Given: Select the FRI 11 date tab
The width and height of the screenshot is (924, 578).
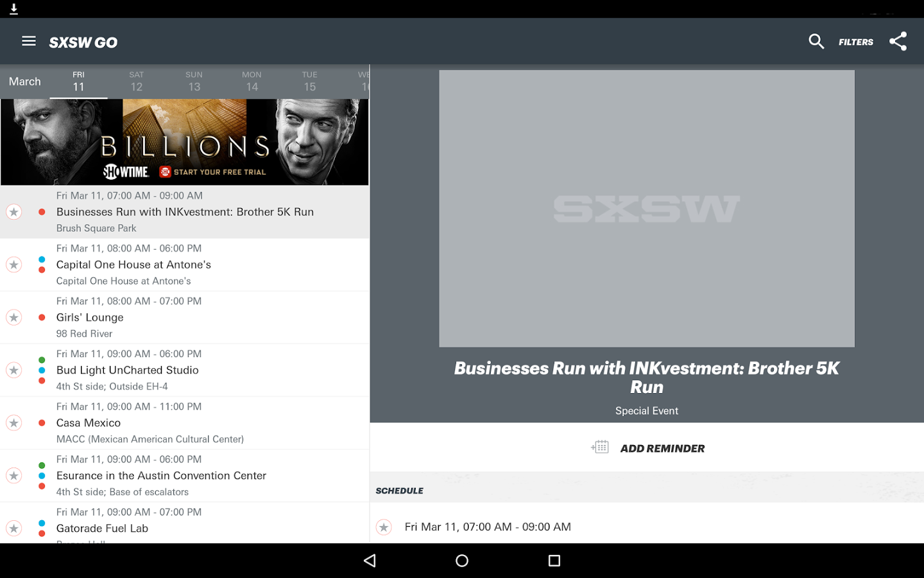Looking at the screenshot, I should [x=78, y=82].
